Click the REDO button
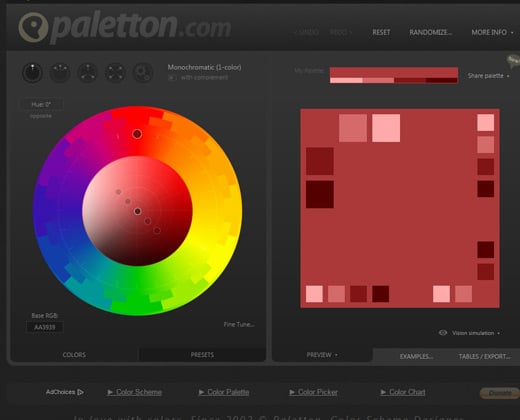 point(341,32)
